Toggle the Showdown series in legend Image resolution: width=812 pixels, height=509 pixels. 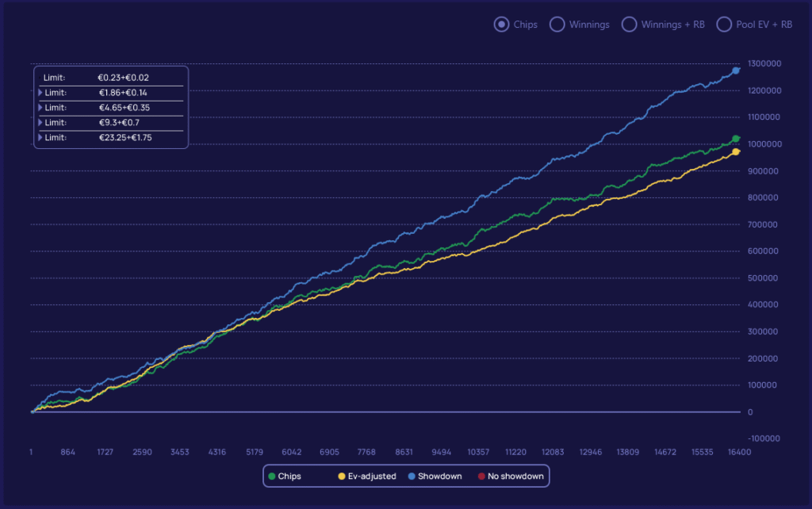click(435, 476)
